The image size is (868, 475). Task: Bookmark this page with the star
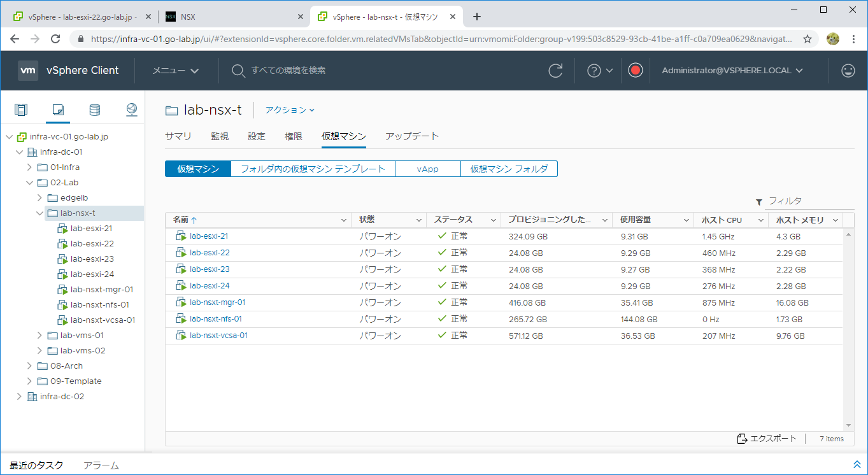(x=807, y=39)
